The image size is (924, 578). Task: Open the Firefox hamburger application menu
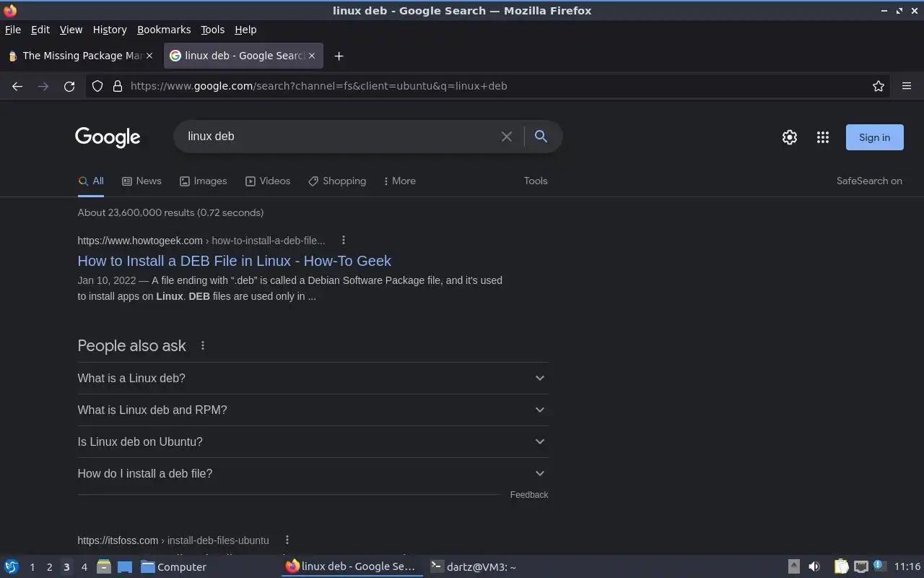pyautogui.click(x=907, y=86)
